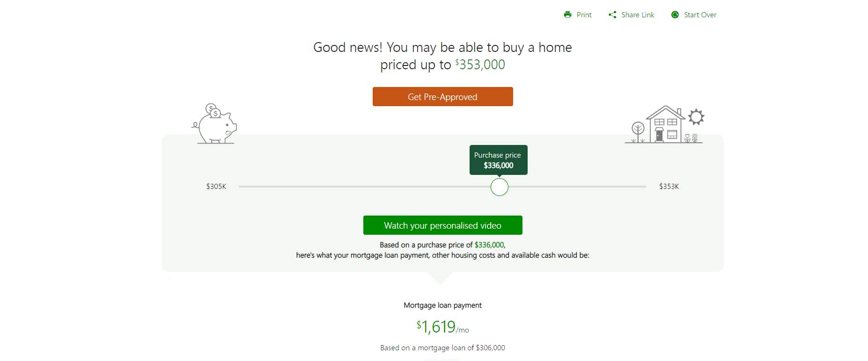This screenshot has height=361, width=868.
Task: Click the purchase price slider handle
Action: 500,187
